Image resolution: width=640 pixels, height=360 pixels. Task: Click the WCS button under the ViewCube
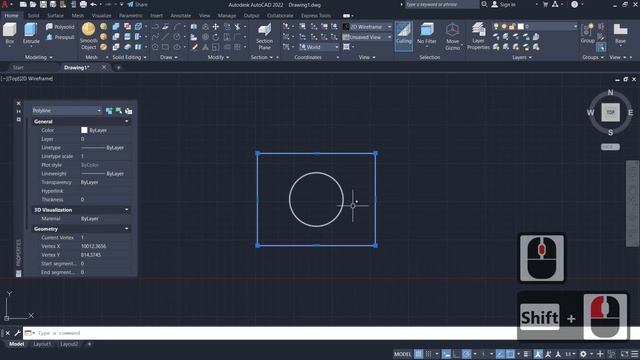610,147
